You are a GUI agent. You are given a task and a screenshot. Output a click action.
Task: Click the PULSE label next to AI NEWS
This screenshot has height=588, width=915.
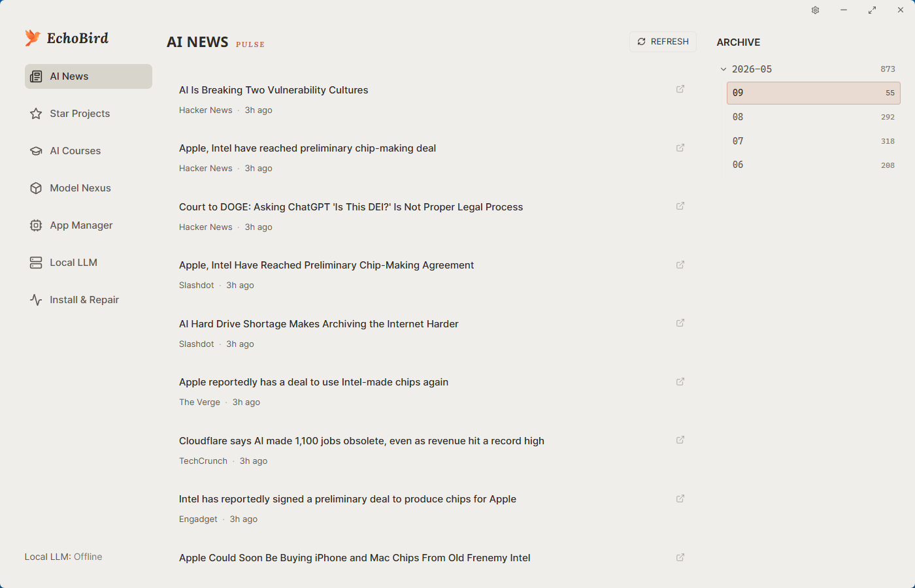click(250, 44)
